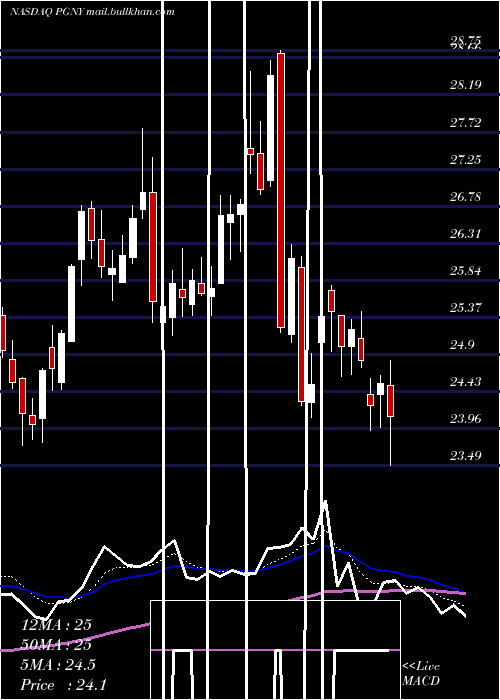The image size is (500, 700).
Task: Click the 23.49 price axis label
Action: (466, 456)
